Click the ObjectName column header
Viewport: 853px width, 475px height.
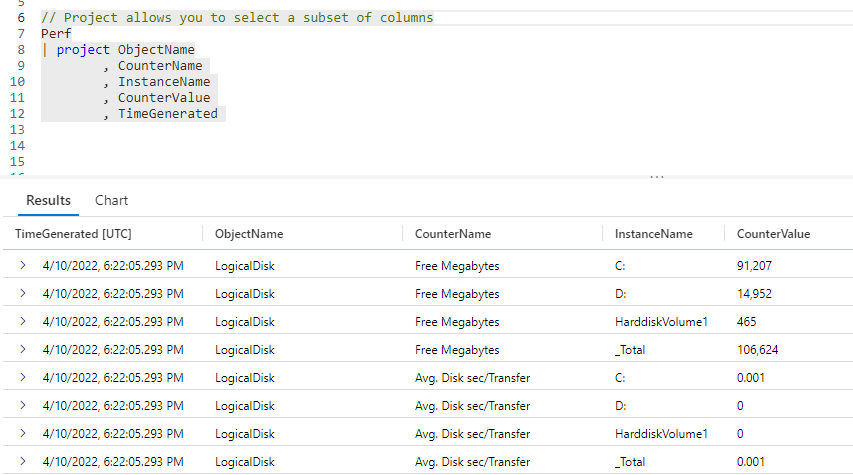tap(249, 234)
